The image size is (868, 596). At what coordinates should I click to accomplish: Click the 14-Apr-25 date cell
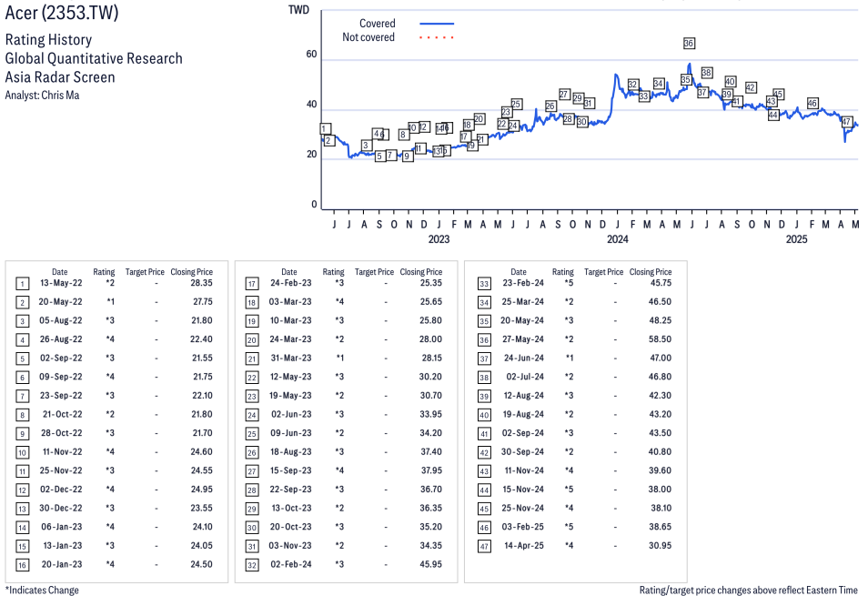(x=524, y=546)
